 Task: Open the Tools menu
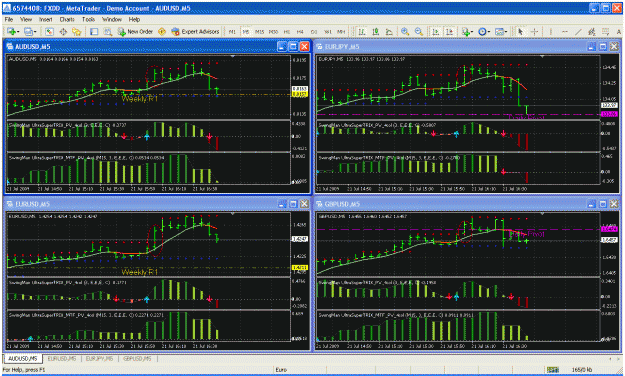coord(88,19)
